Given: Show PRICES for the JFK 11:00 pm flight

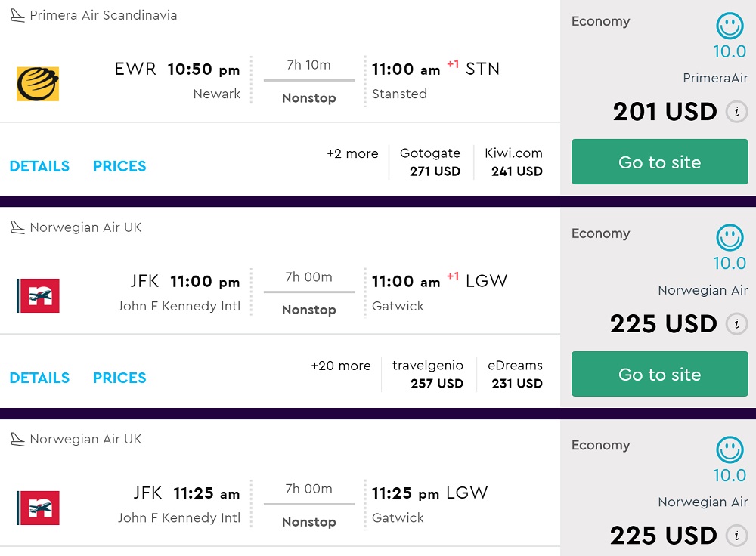Looking at the screenshot, I should click(x=119, y=378).
